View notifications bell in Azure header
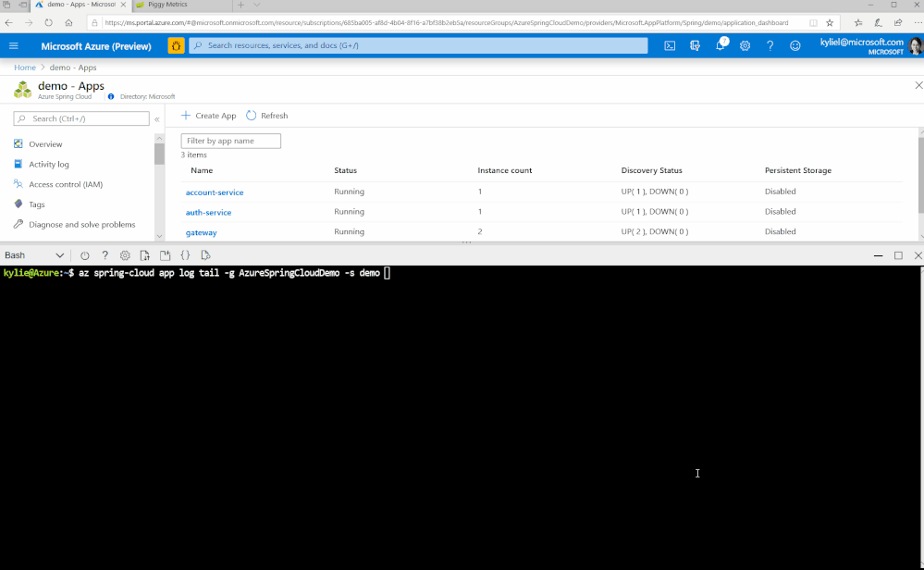924x570 pixels. [x=721, y=44]
